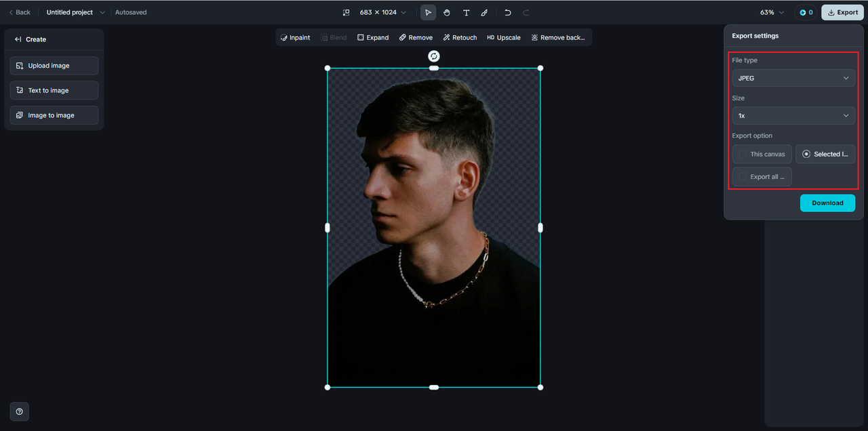Screen dimensions: 868x431
Task: Open the Retouch tool
Action: coord(460,37)
